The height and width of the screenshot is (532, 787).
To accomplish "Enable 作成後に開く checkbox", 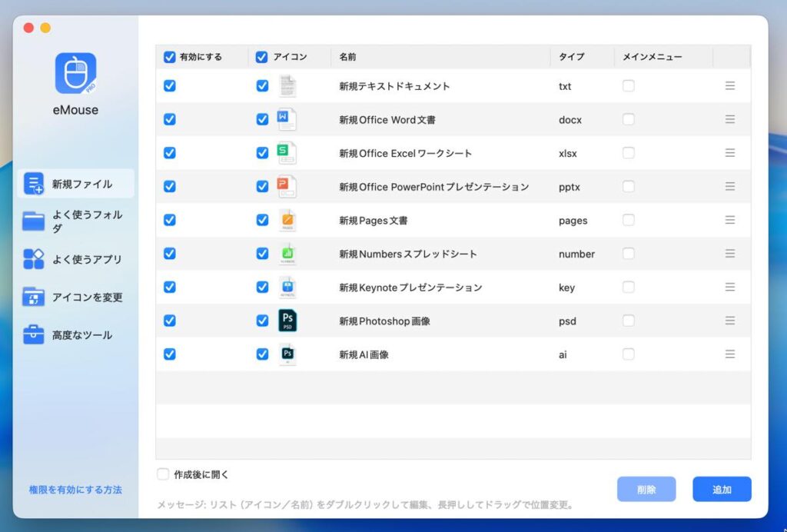I will click(x=163, y=474).
